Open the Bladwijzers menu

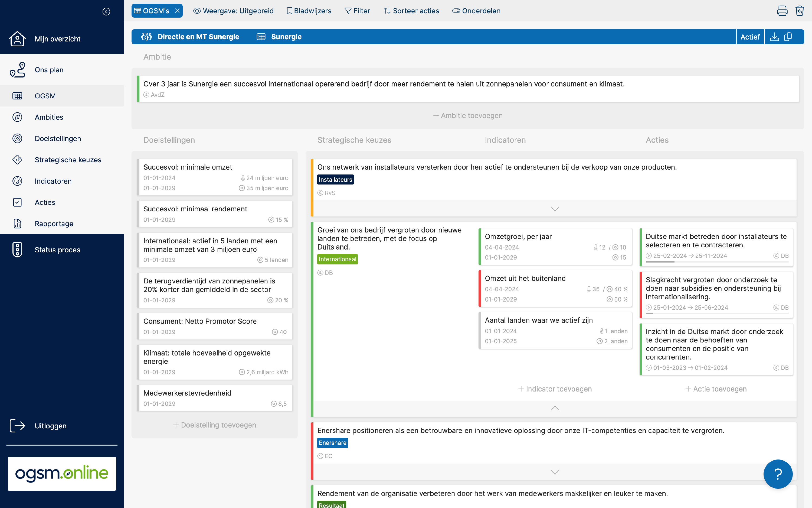(309, 11)
